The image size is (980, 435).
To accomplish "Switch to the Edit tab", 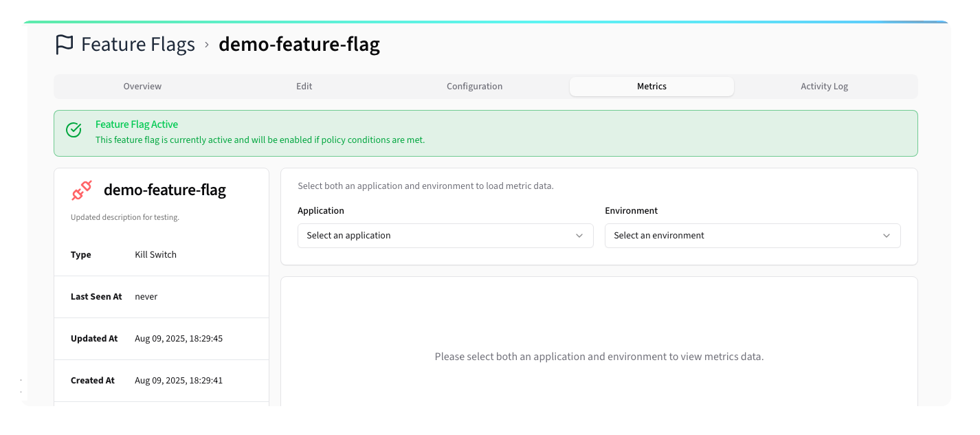I will pyautogui.click(x=304, y=86).
